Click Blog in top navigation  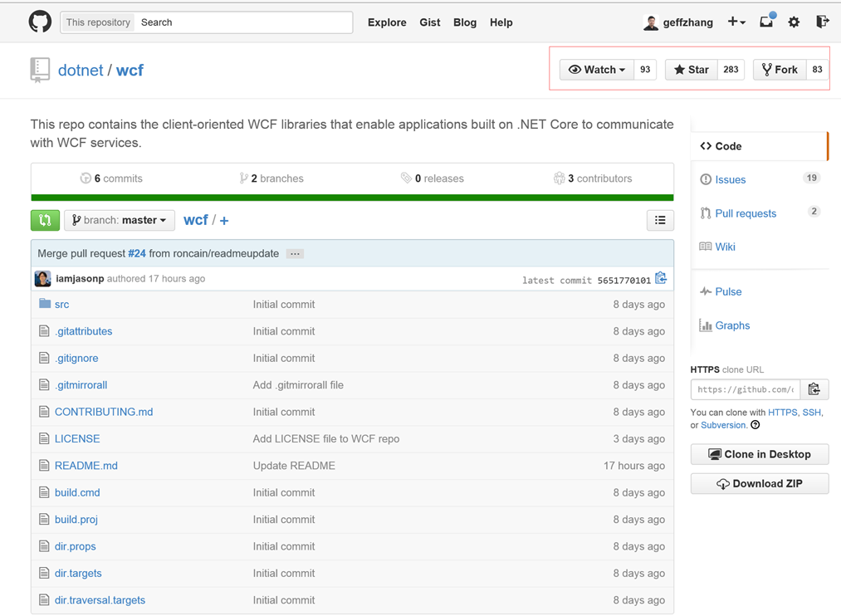coord(464,22)
